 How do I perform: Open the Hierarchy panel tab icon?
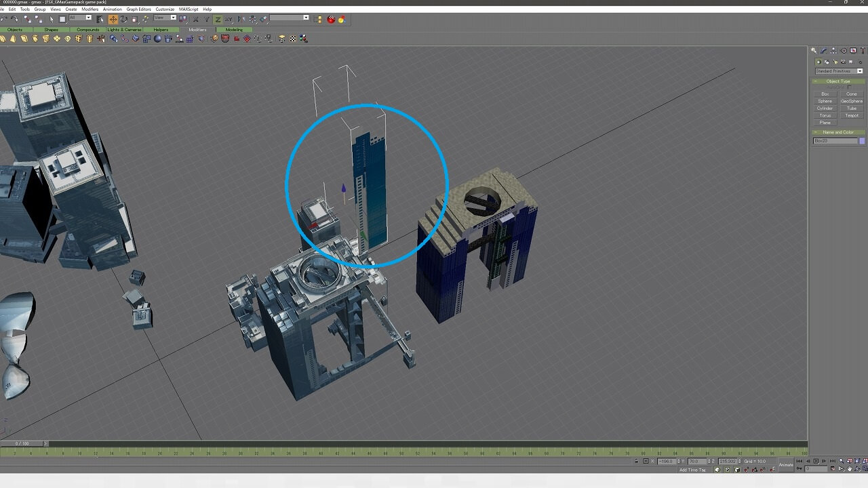833,51
